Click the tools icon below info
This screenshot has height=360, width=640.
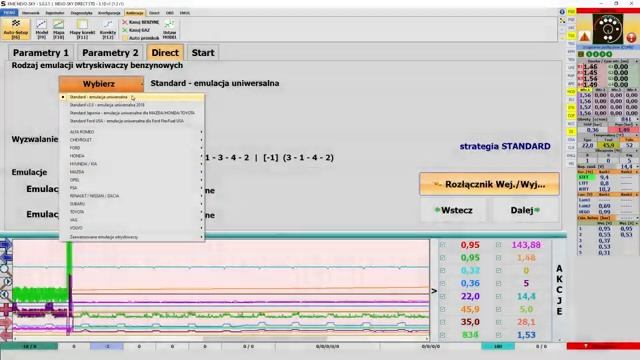562,20
